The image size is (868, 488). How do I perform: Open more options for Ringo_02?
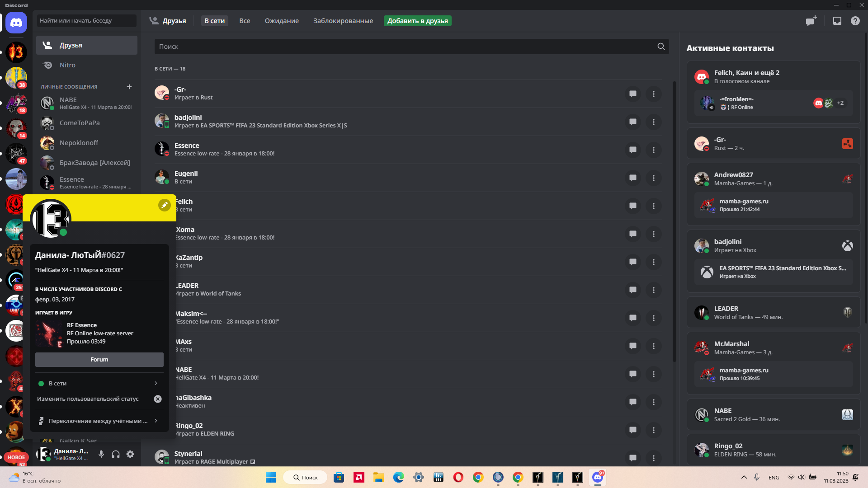(x=654, y=430)
